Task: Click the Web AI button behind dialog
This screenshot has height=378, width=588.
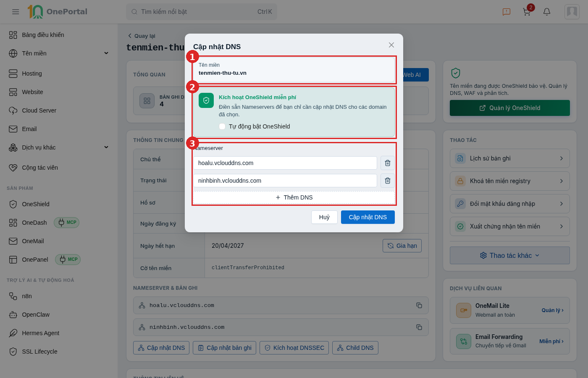Action: 416,75
